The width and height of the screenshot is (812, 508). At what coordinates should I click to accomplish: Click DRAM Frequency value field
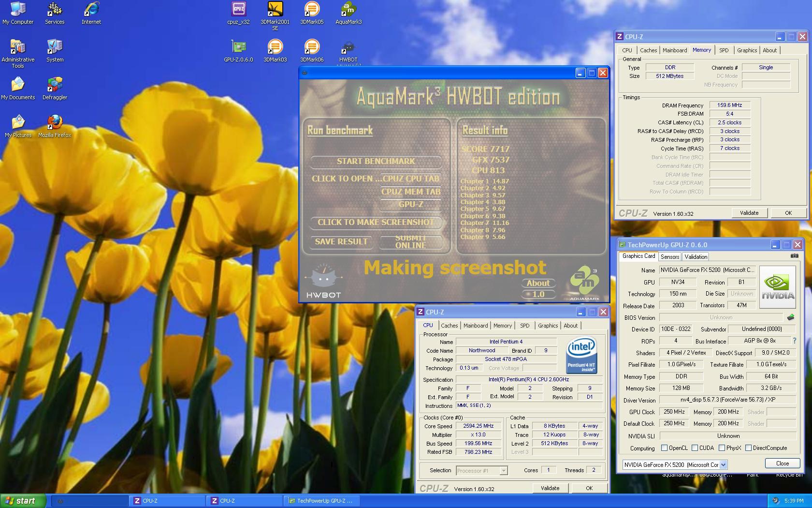pyautogui.click(x=729, y=105)
